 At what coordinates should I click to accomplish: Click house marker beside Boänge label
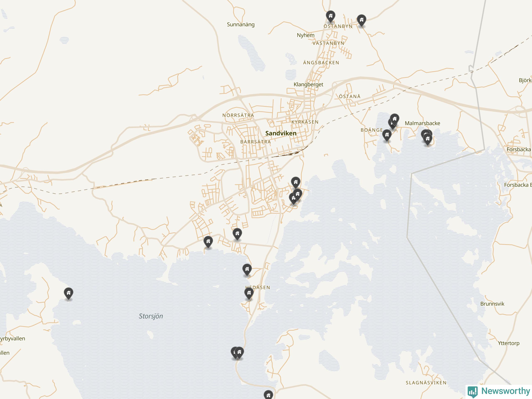coord(387,135)
